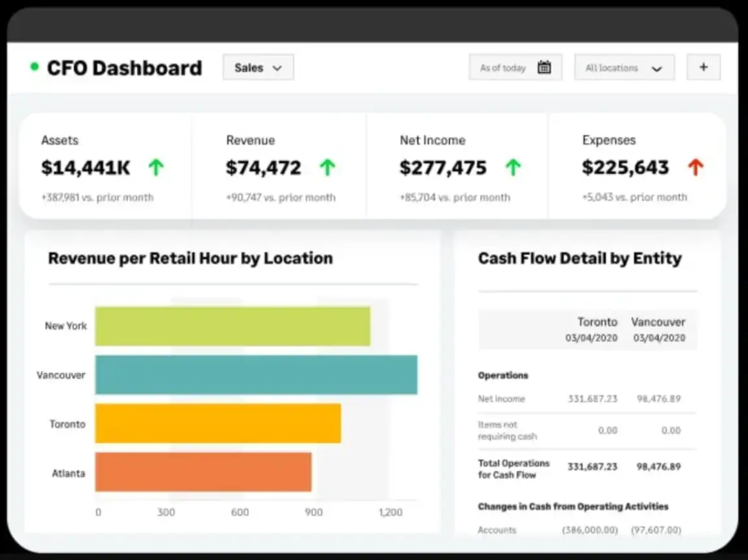Click the calendar icon in the date selector
Screen dimensions: 748x560
pos(545,67)
